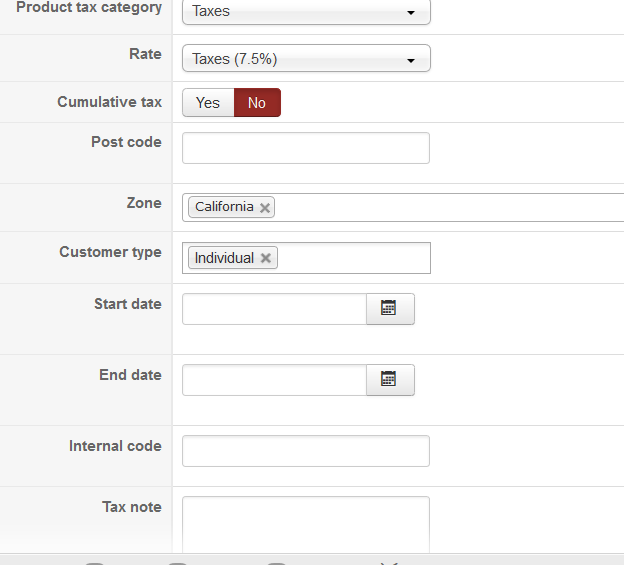
Task: Select the California tag text
Action: [224, 207]
